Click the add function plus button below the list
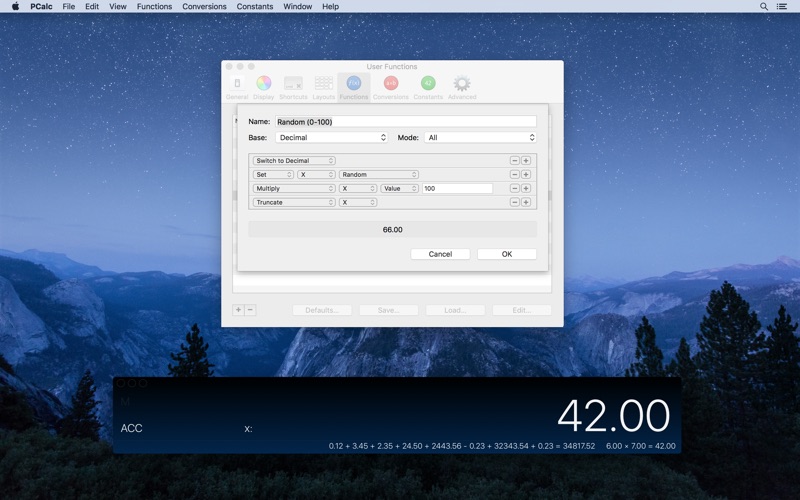 (238, 310)
